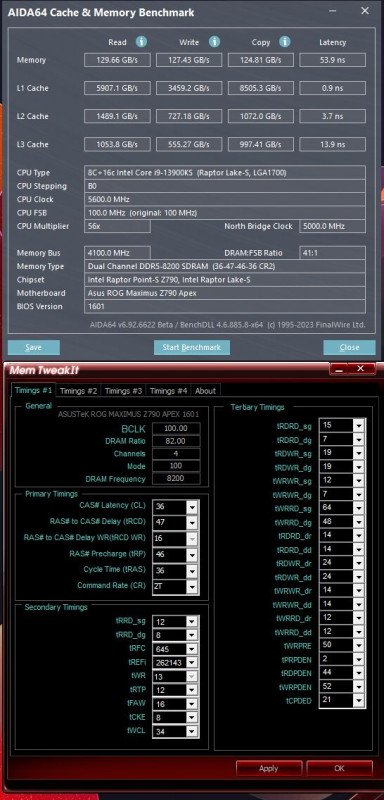Open the tREFi dropdown
The height and width of the screenshot is (800, 384).
click(192, 663)
